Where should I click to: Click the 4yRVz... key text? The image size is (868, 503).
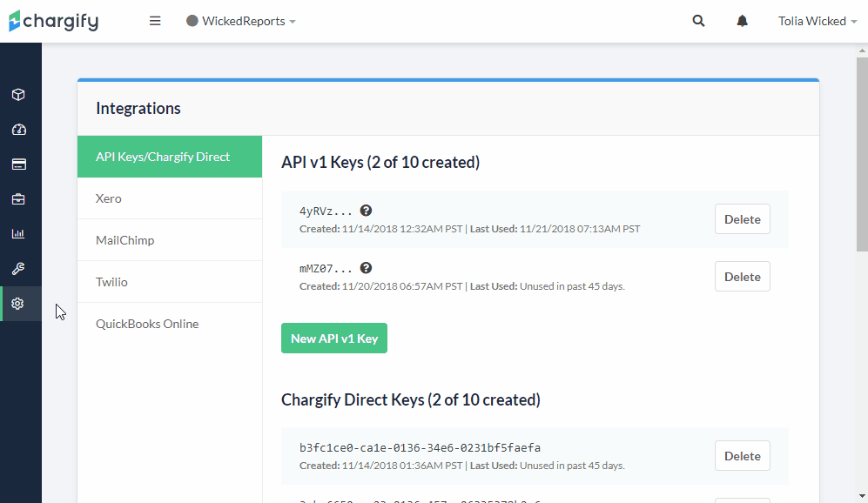[x=326, y=211]
